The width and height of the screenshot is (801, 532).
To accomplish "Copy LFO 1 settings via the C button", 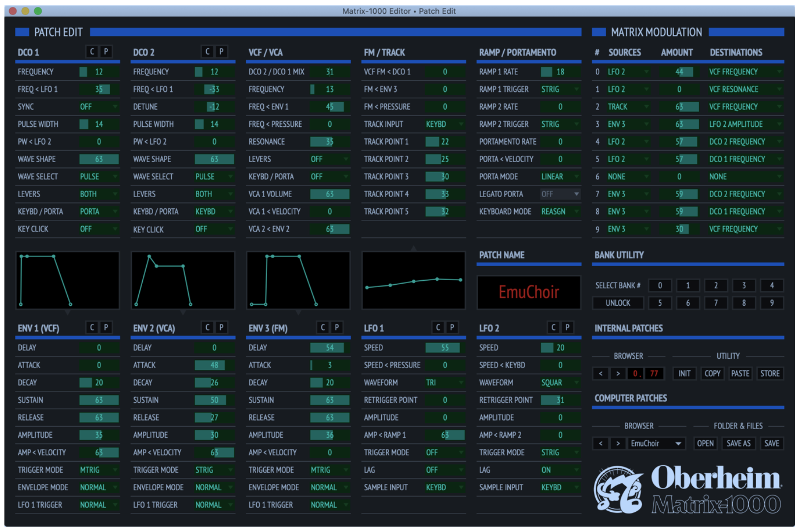I will tap(438, 327).
